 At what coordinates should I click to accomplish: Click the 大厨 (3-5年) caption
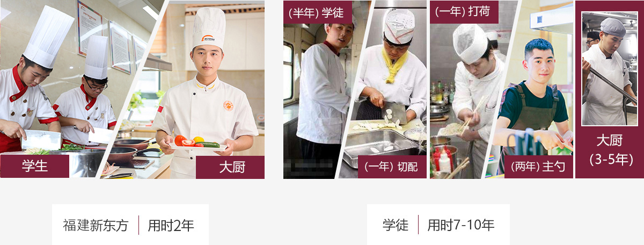(609, 150)
